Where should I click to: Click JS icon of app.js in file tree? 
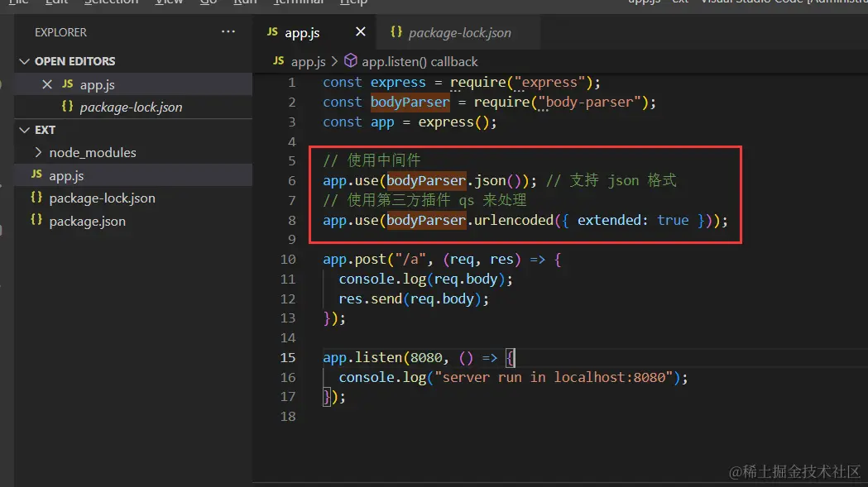click(36, 174)
